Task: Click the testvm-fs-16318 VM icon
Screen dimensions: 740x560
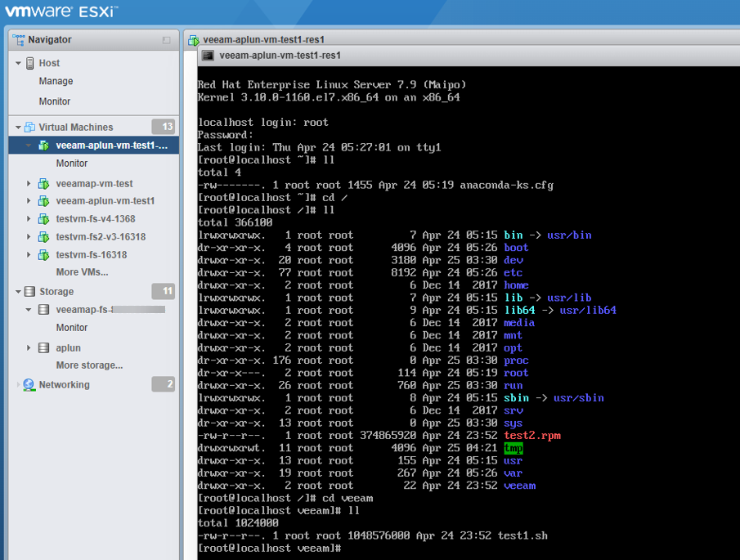Action: click(x=43, y=255)
